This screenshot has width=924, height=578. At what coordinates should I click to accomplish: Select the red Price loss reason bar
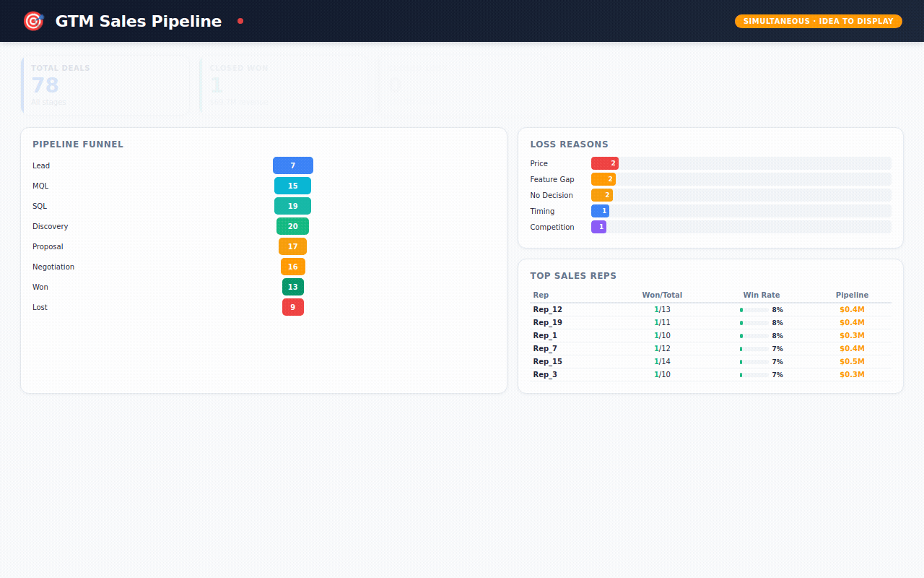604,163
